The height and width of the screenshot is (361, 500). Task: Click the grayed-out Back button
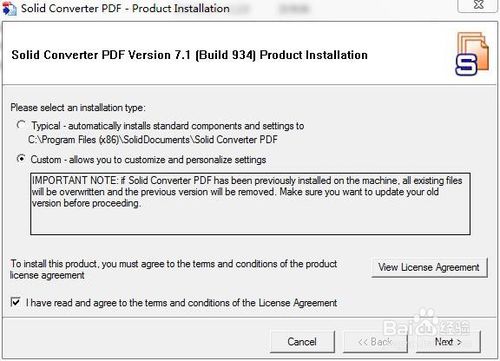[x=375, y=342]
